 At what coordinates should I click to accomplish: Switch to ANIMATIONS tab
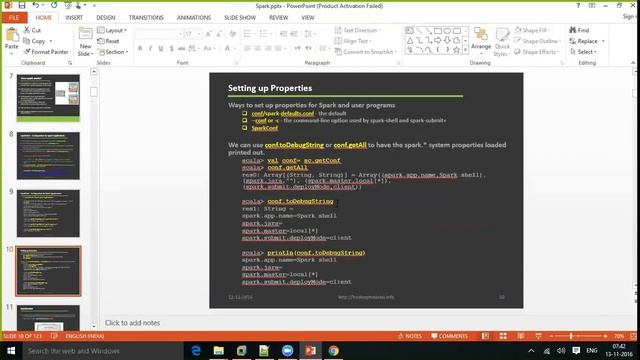coord(194,18)
